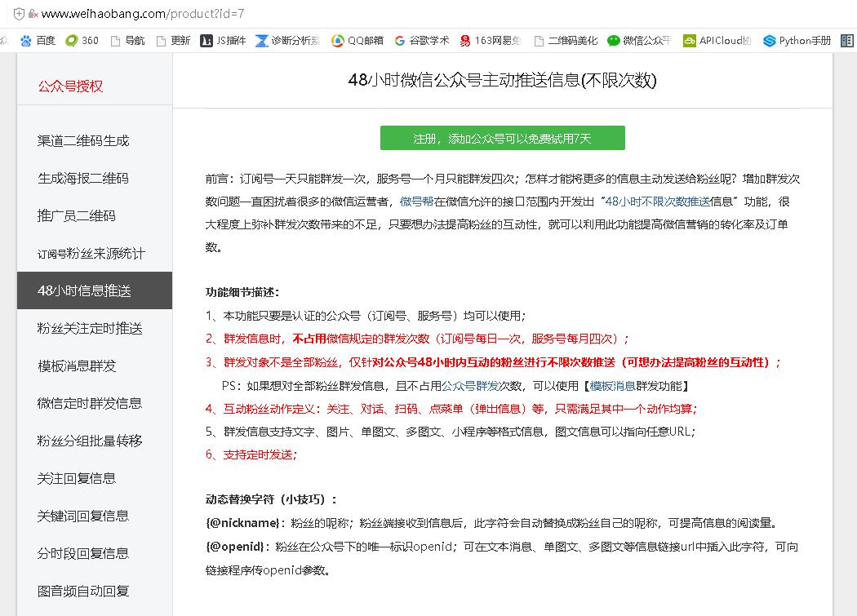
Task: Click the 动态替换字符（小技巧）heading
Action: click(271, 499)
